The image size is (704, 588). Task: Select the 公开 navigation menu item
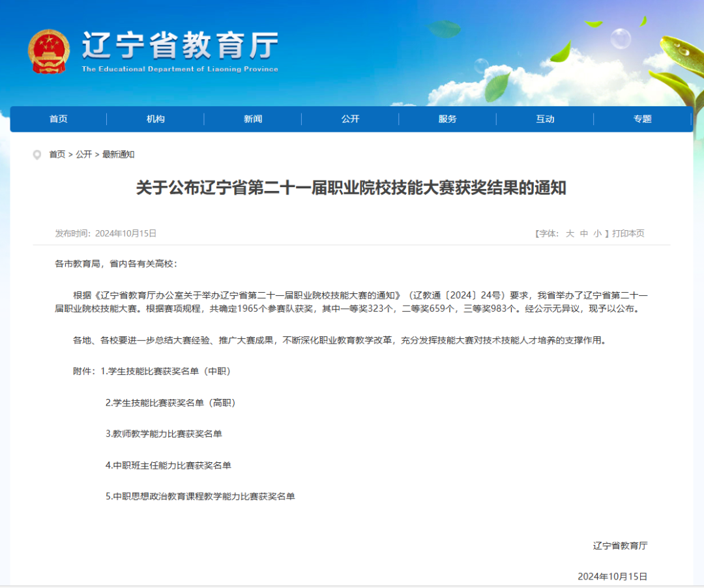click(350, 119)
